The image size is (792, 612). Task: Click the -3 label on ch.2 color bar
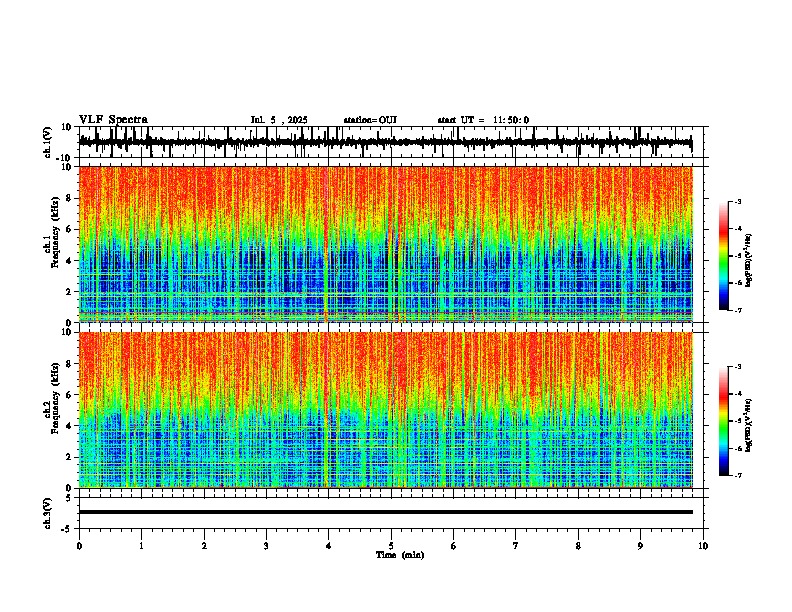click(737, 367)
